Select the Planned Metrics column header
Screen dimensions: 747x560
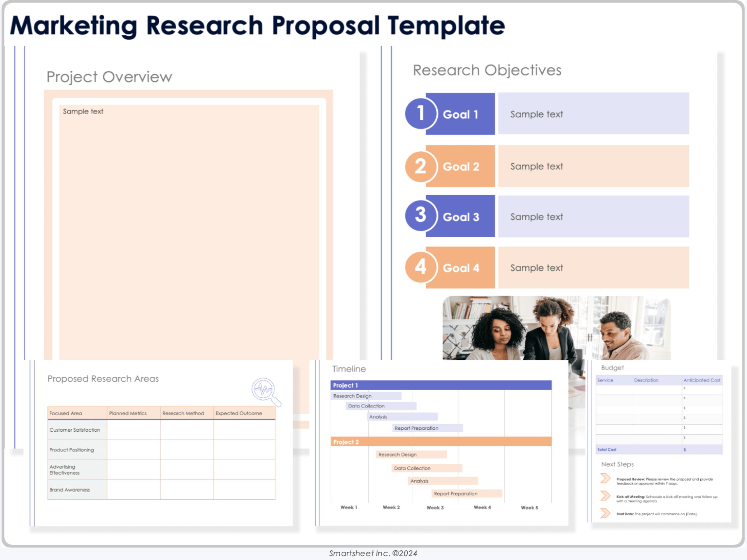[x=133, y=413]
